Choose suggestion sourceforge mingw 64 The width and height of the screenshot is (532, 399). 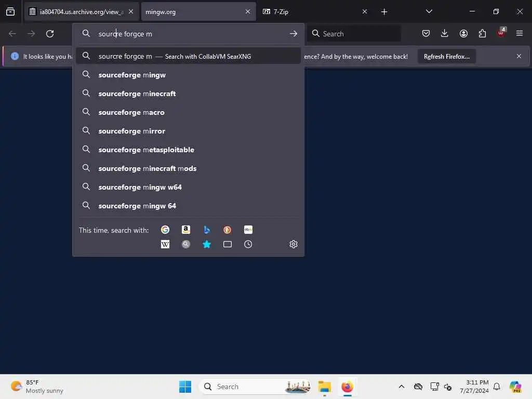click(188, 206)
